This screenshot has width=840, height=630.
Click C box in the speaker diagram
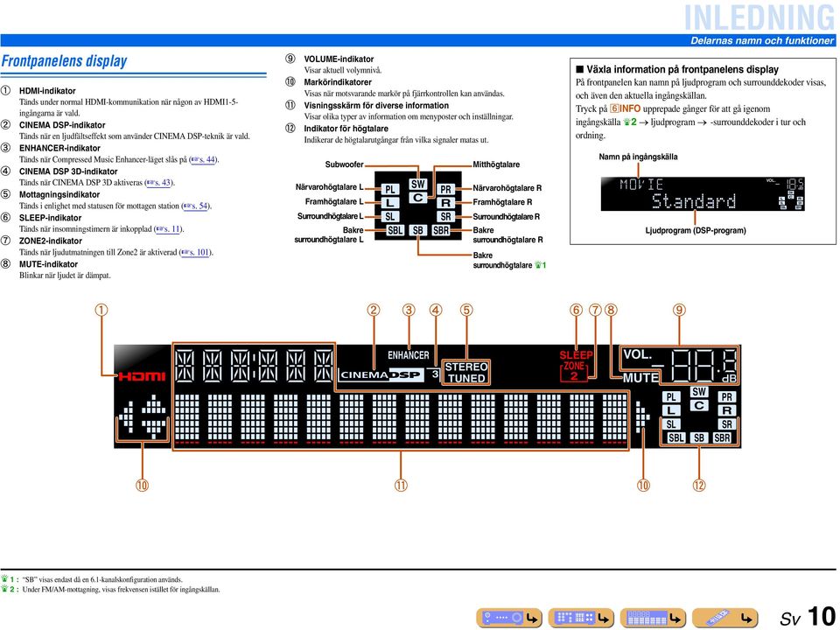pyautogui.click(x=418, y=198)
